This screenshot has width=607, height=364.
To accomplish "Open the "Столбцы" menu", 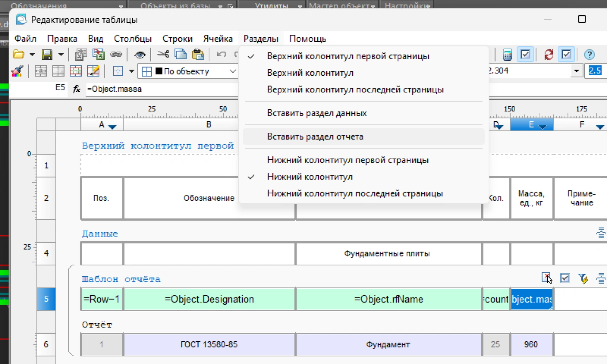I will click(132, 39).
